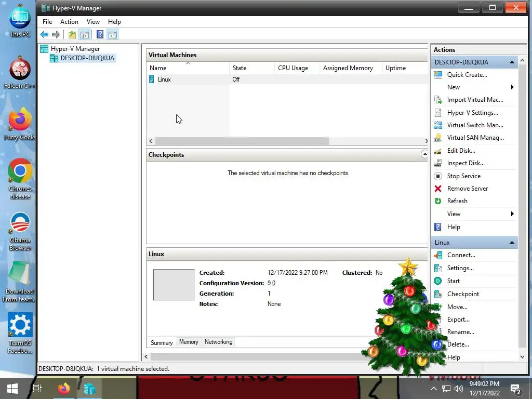Click the Linux VM row icon

click(x=152, y=79)
